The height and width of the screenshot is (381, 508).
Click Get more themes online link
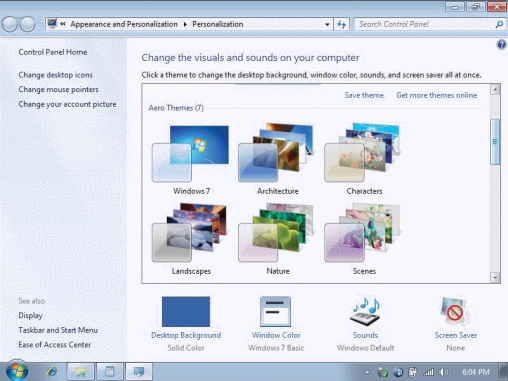437,95
